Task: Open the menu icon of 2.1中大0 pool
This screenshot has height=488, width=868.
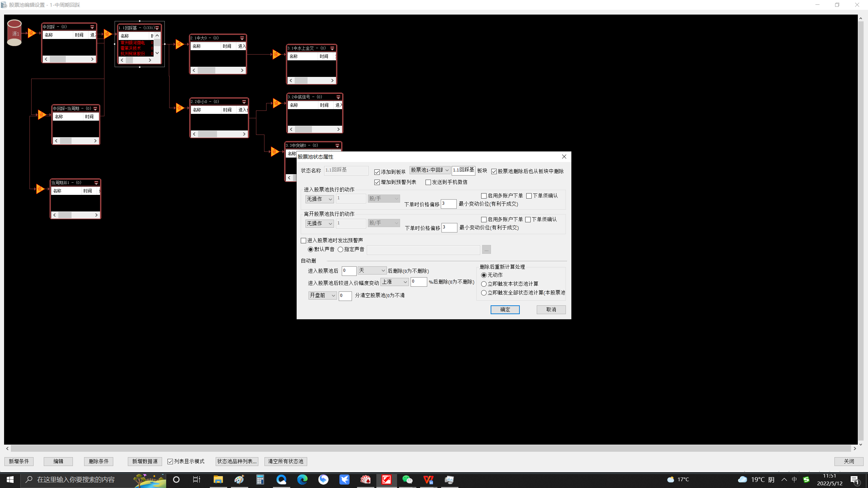Action: (x=242, y=38)
